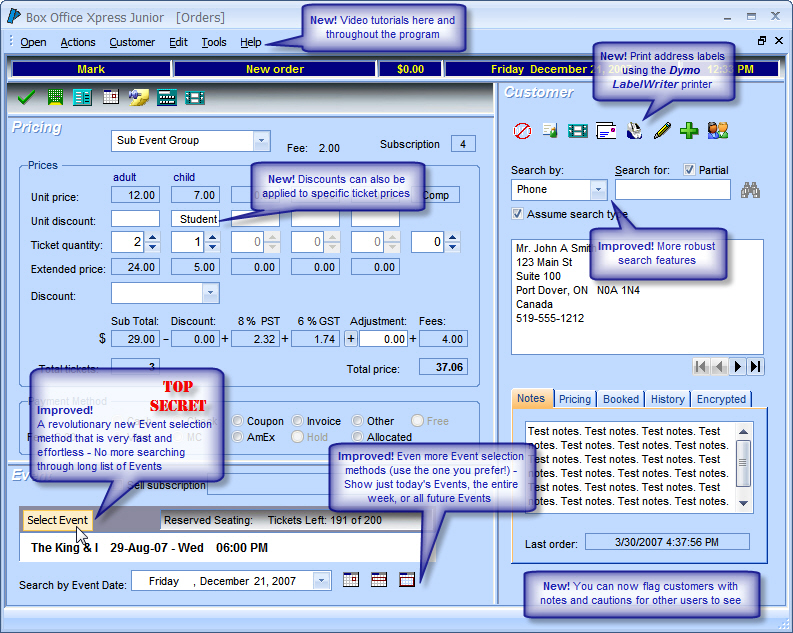Viewport: 793px width, 633px height.
Task: Uncheck the Assume search type checkbox
Action: tap(517, 214)
